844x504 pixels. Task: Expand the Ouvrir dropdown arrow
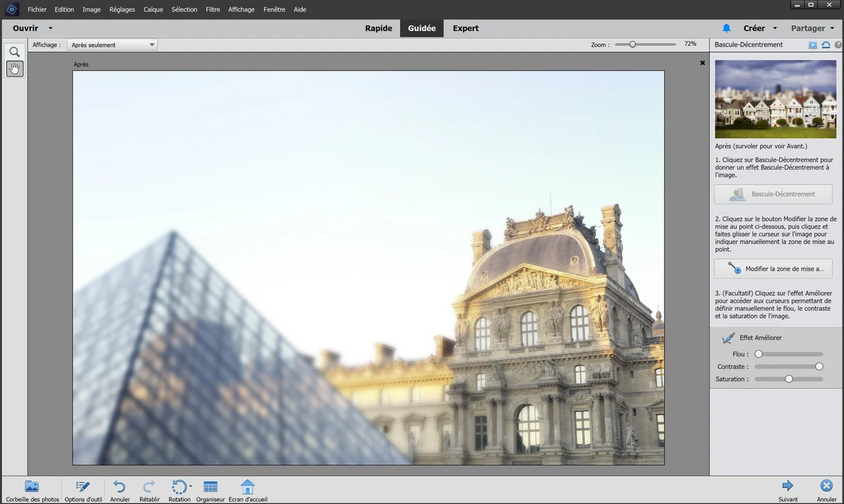click(x=51, y=29)
